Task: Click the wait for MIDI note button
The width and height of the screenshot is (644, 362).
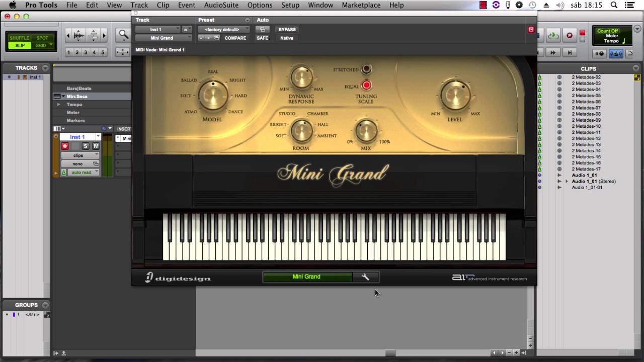Action: click(x=600, y=53)
